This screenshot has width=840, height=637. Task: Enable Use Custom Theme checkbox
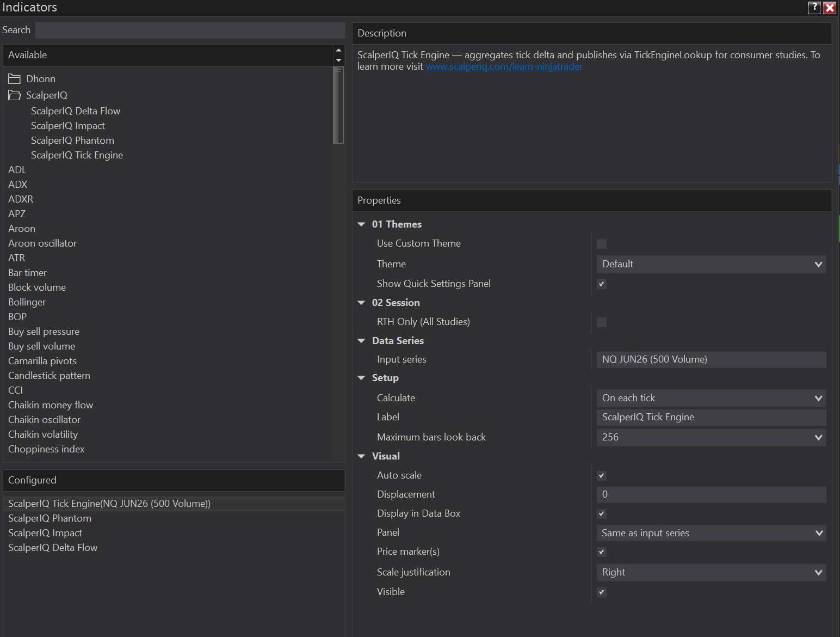coord(602,244)
